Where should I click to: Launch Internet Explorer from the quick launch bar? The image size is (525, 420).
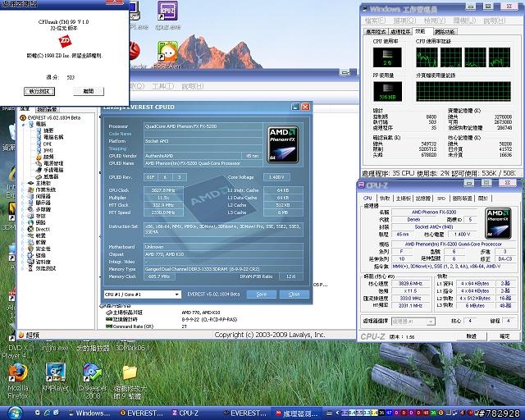47,413
